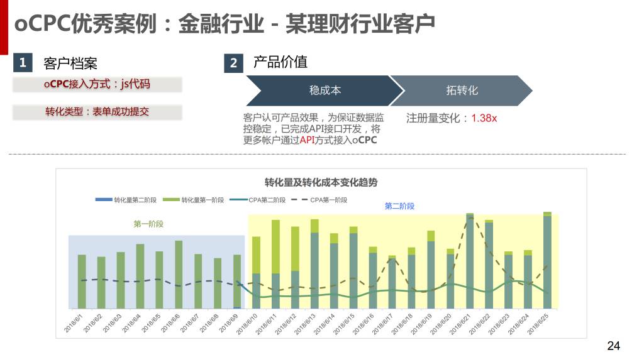Click the number 2 badge beside 产品价值
Image resolution: width=644 pixels, height=362 pixels.
pyautogui.click(x=233, y=63)
